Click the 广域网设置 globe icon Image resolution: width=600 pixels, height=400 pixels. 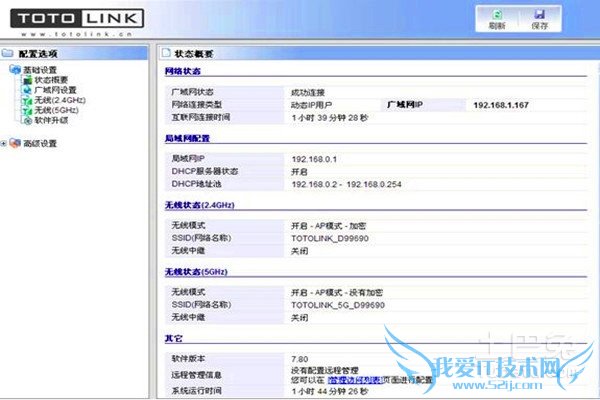coord(25,90)
